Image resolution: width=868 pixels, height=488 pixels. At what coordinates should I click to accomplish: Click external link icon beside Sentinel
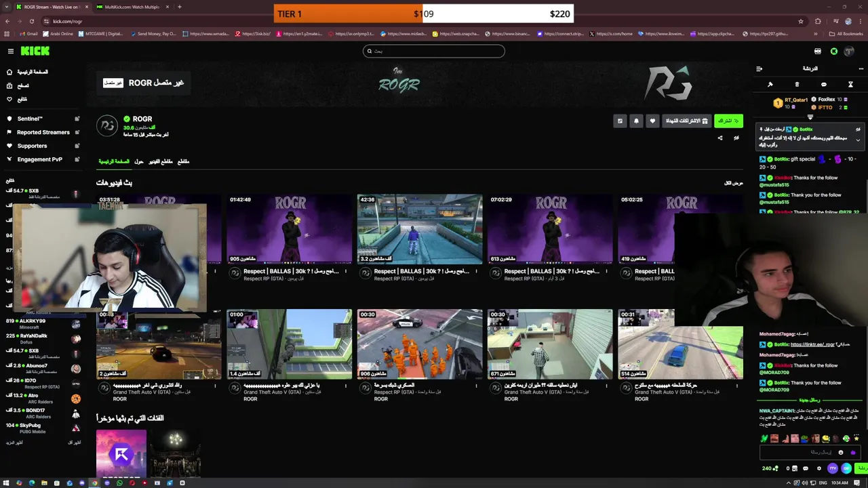click(x=77, y=119)
